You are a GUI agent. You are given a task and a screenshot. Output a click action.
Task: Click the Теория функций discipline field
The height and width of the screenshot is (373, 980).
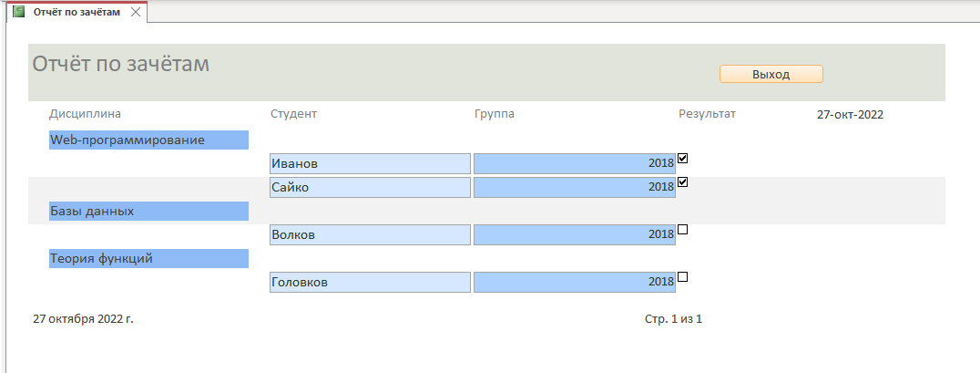[148, 258]
